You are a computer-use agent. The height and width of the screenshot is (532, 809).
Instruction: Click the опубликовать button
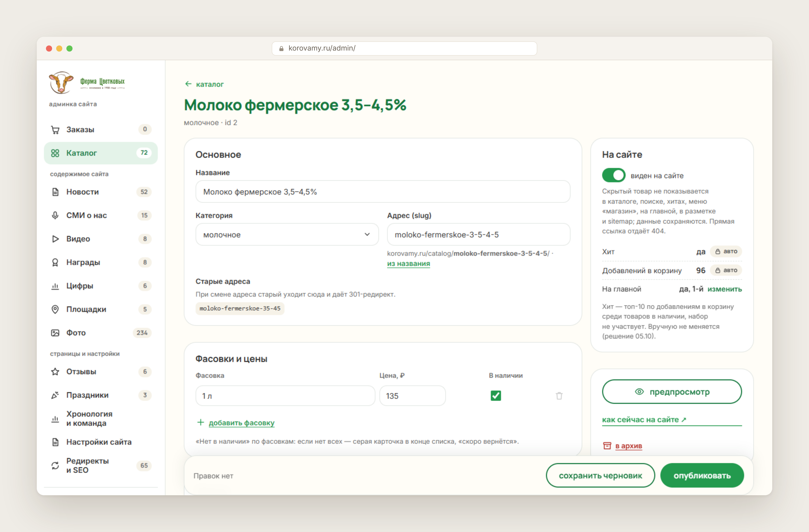tap(702, 476)
